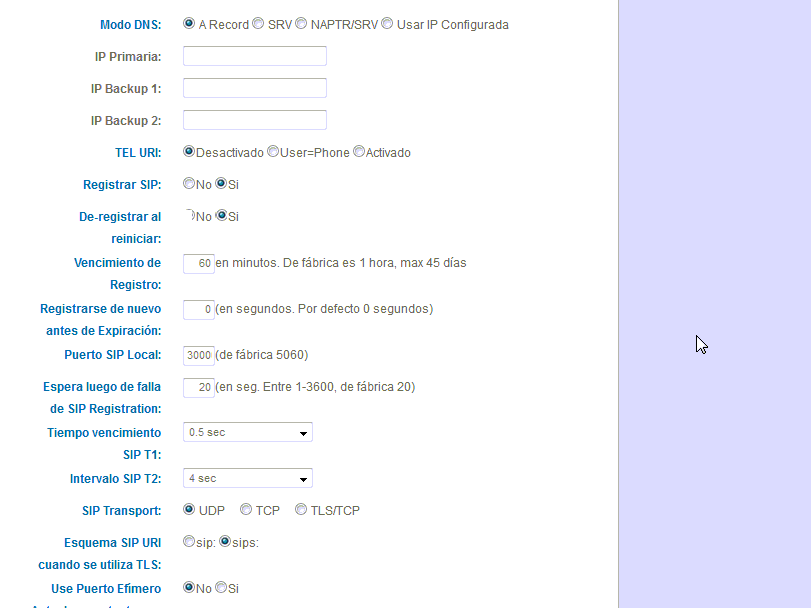Select TCP as the SIP Transport
Screen dimensions: 812x608
(x=245, y=508)
